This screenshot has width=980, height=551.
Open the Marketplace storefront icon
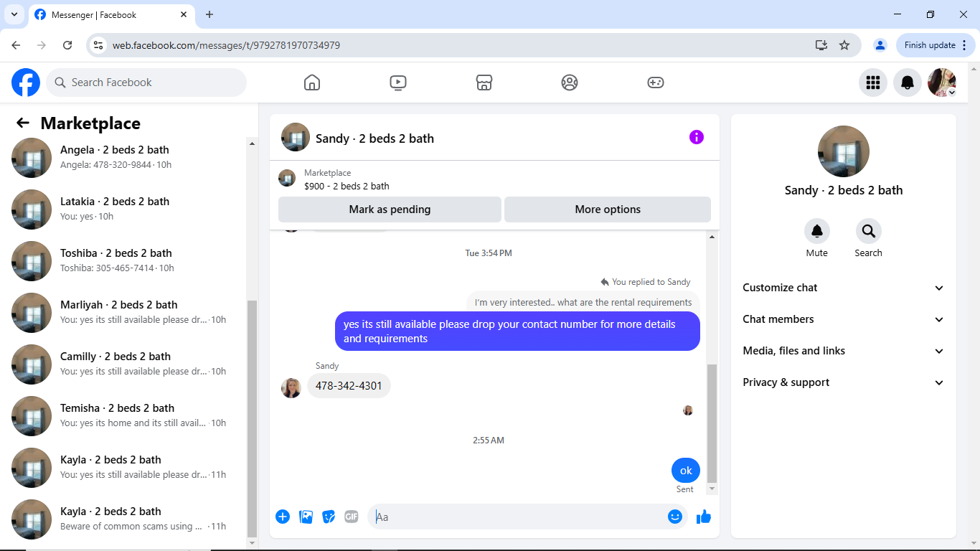484,83
